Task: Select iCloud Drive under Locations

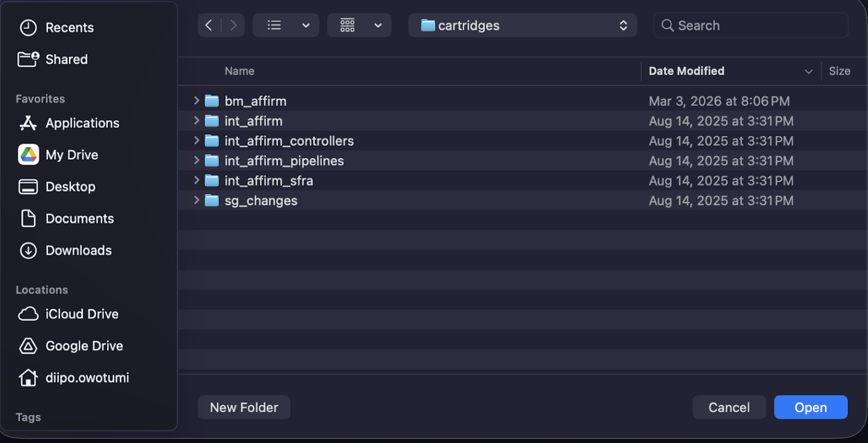Action: point(82,314)
